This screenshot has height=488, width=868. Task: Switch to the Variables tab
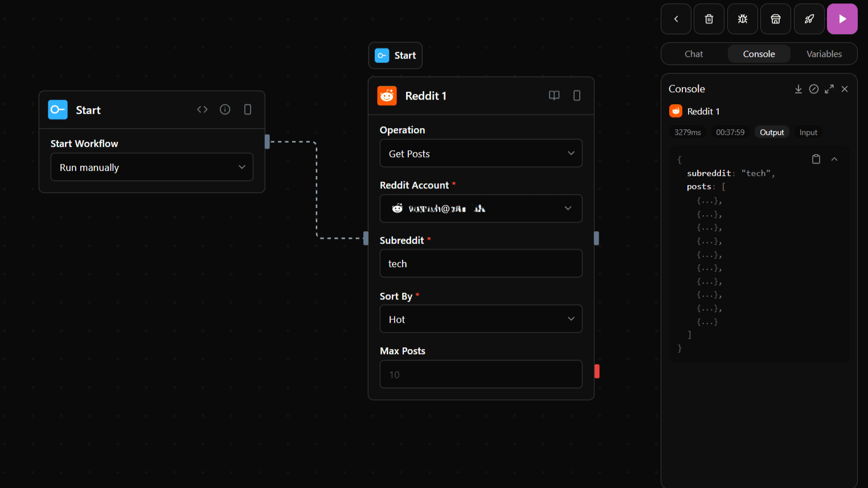824,54
